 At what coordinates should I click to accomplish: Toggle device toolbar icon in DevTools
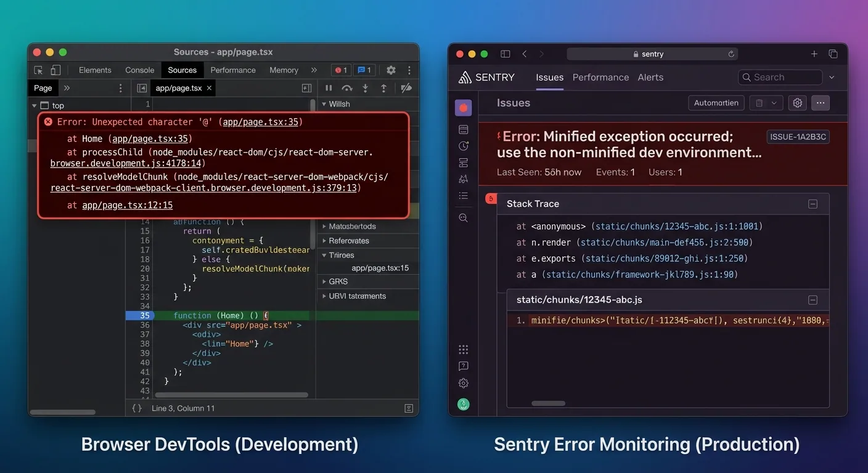click(55, 70)
